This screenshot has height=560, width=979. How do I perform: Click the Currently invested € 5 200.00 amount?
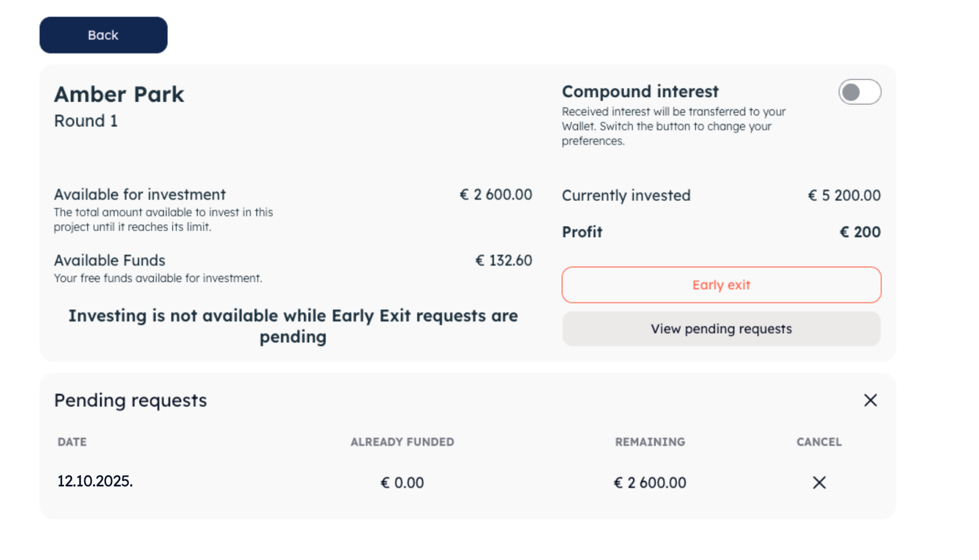(x=844, y=196)
